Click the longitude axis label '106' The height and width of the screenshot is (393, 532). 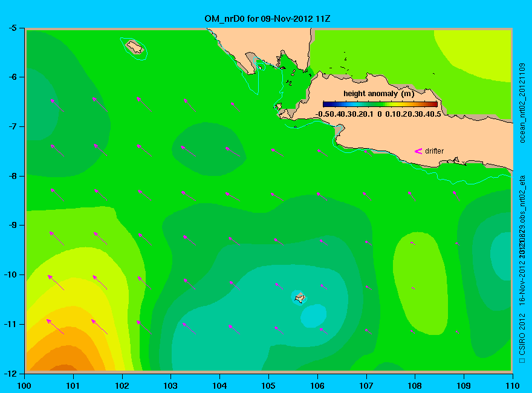tap(317, 386)
